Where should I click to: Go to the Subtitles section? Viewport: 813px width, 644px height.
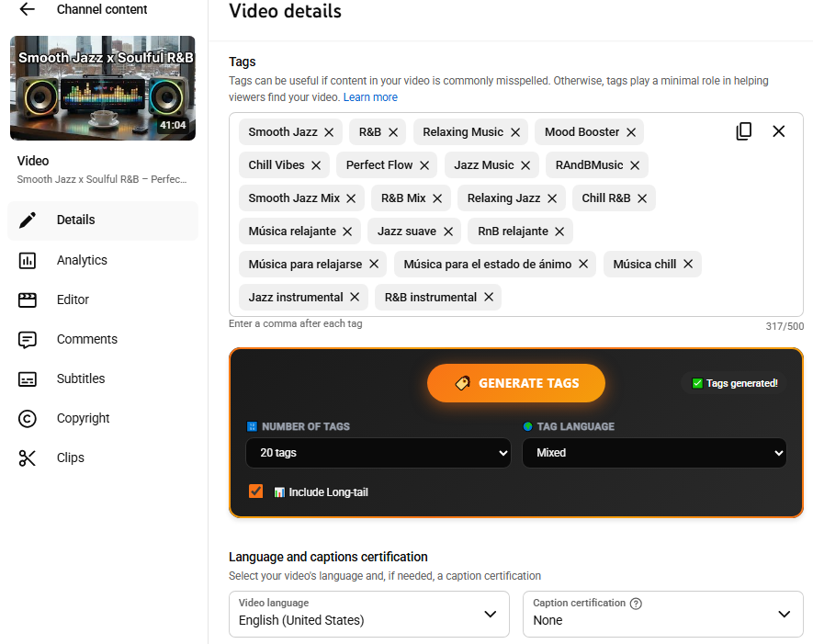click(x=81, y=378)
